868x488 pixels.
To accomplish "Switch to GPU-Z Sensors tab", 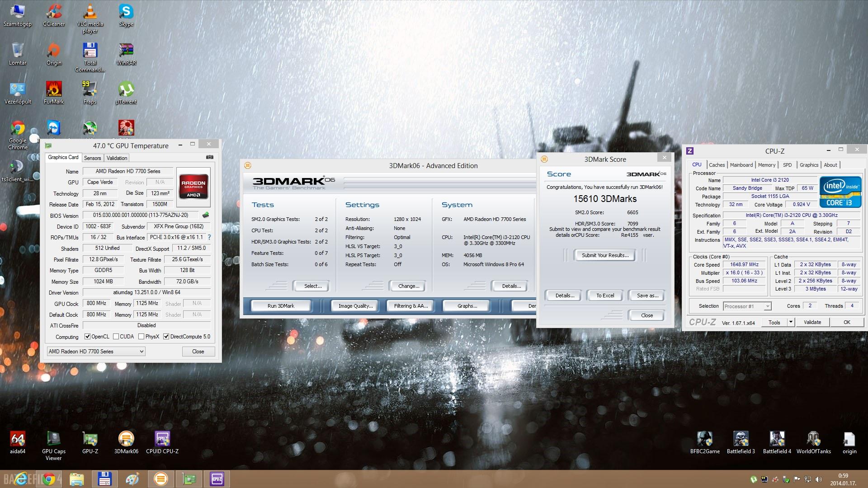I will tap(92, 158).
